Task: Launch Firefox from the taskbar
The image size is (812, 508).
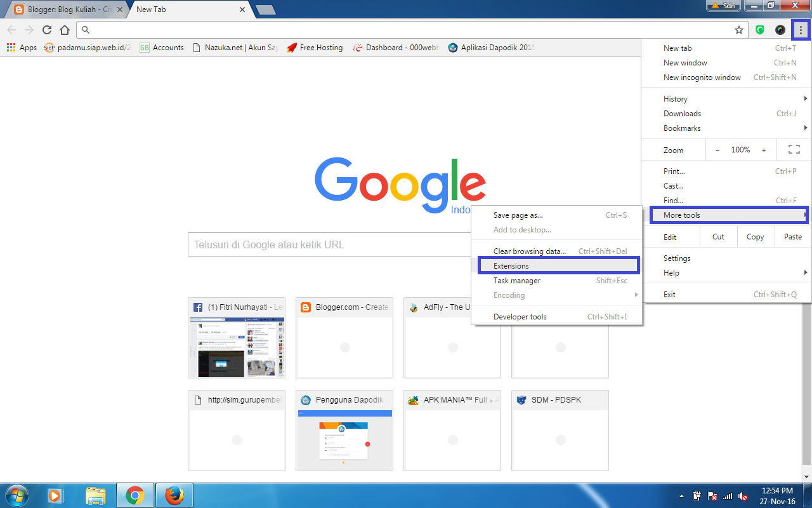Action: (x=174, y=495)
